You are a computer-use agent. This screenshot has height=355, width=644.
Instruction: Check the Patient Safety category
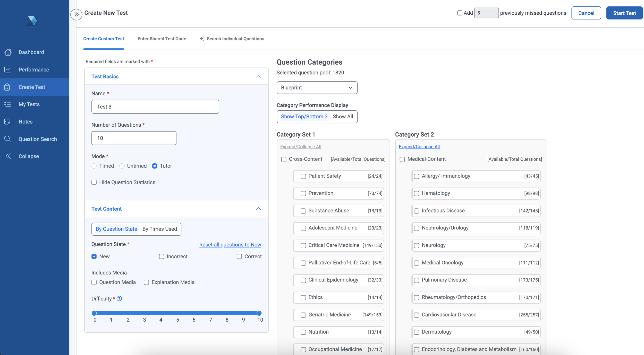(303, 176)
